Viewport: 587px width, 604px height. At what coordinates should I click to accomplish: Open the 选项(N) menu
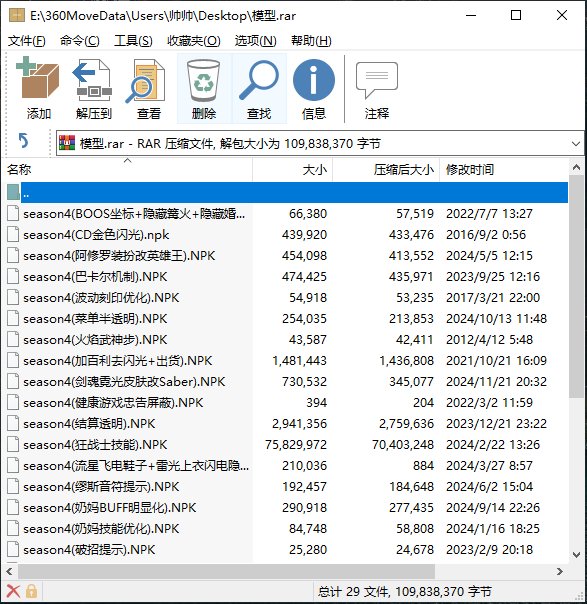click(256, 40)
